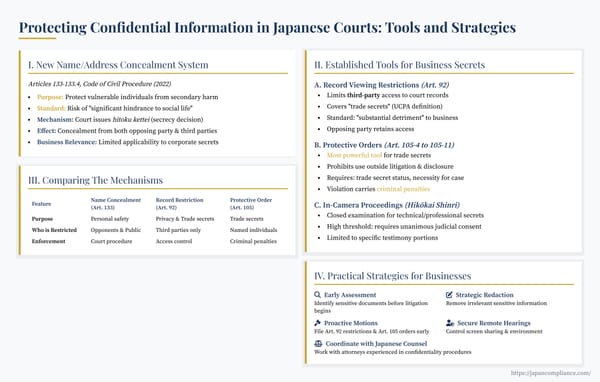Click the 'Business Relevance:' bullet
Screen dimensions: 600x382
click(x=128, y=142)
